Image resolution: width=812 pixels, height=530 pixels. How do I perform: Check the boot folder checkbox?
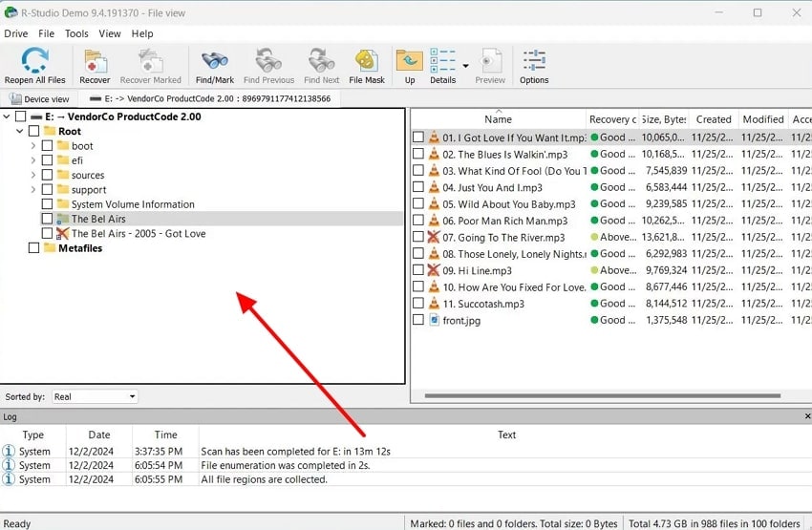pos(47,145)
